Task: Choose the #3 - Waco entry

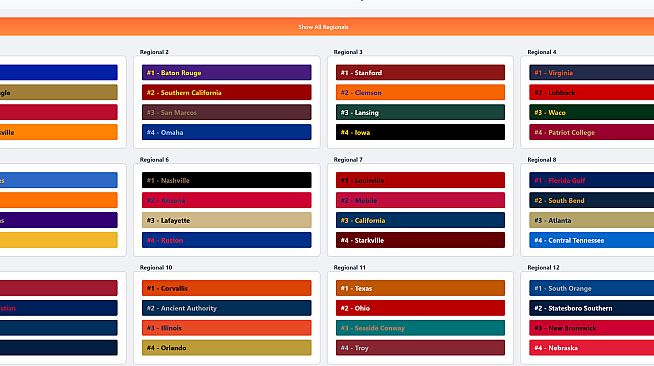Action: pos(591,113)
